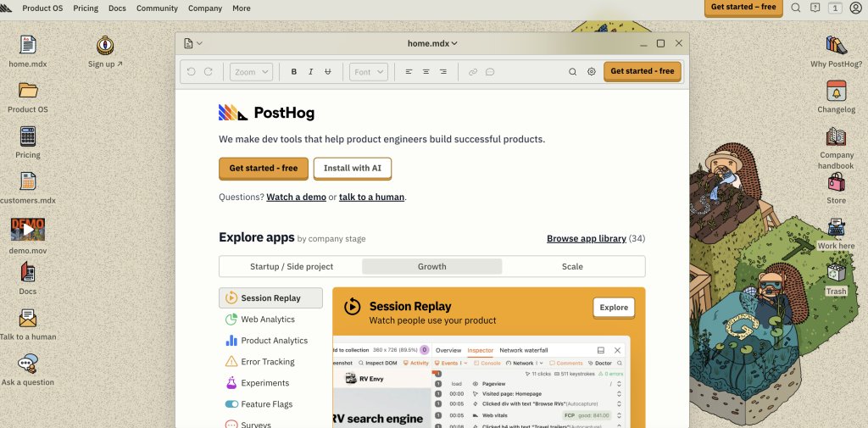Open the Sign up compass icon
The image size is (868, 428).
(x=105, y=46)
